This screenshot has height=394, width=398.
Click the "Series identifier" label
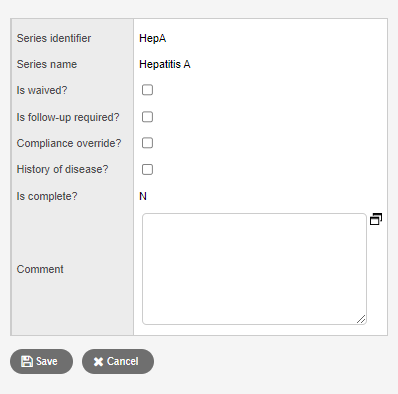(54, 38)
